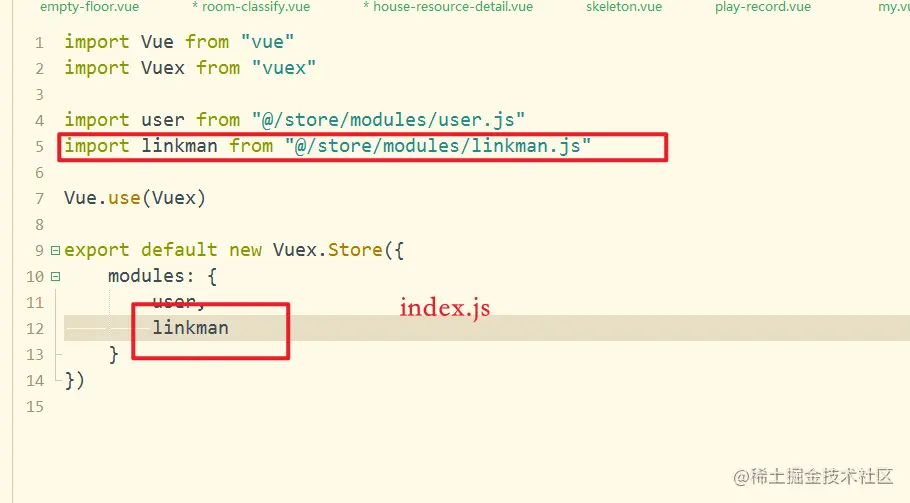Click the "@/store/modules/user.js" import string

click(388, 120)
